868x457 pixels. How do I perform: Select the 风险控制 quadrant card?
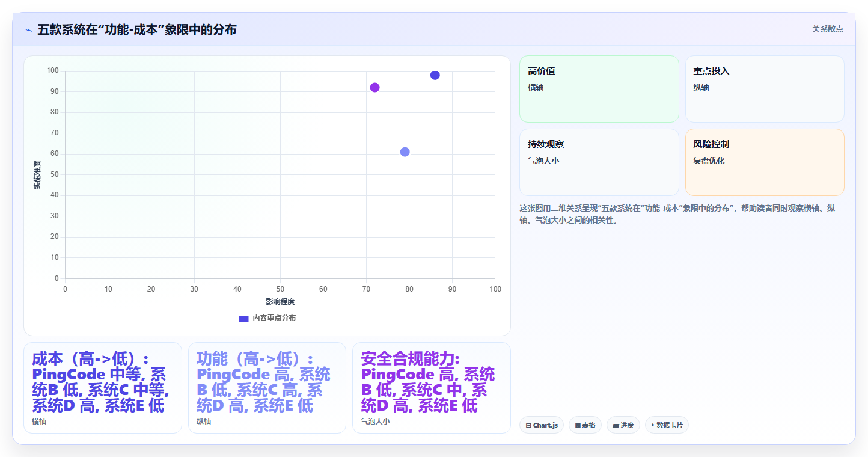[765, 162]
